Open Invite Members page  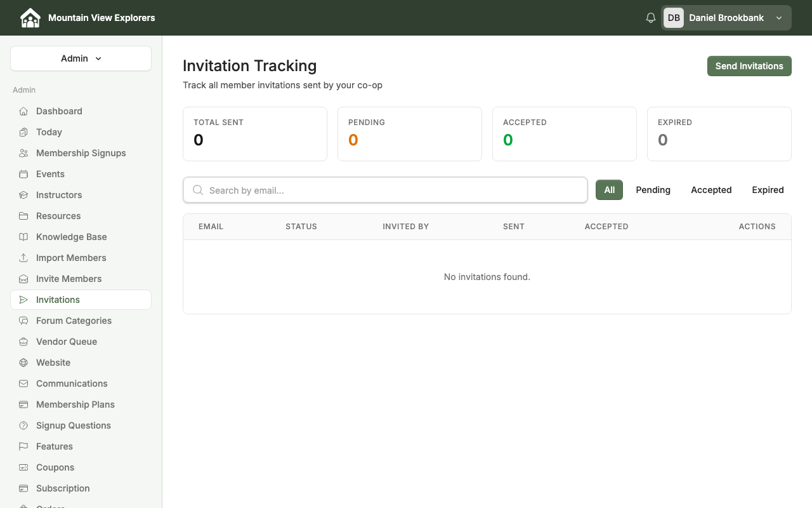point(81,279)
